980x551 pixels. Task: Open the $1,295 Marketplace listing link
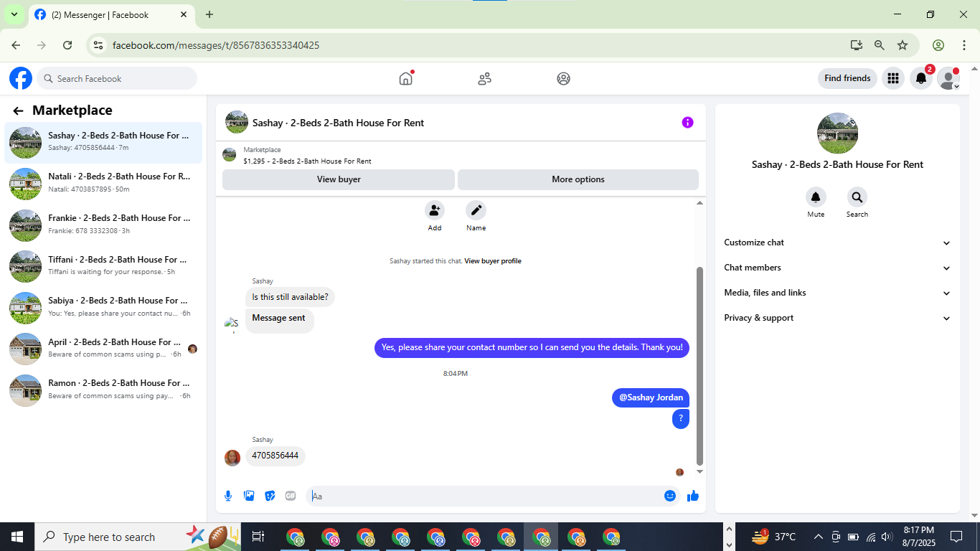coord(307,161)
